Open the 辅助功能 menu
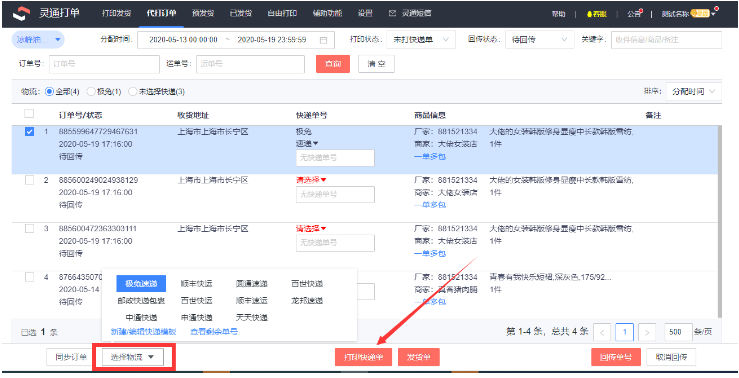This screenshot has width=739, height=378. [x=328, y=13]
